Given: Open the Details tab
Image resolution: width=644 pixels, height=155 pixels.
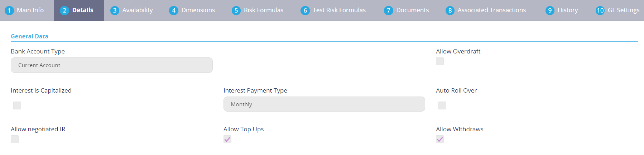Looking at the screenshot, I should (x=82, y=10).
